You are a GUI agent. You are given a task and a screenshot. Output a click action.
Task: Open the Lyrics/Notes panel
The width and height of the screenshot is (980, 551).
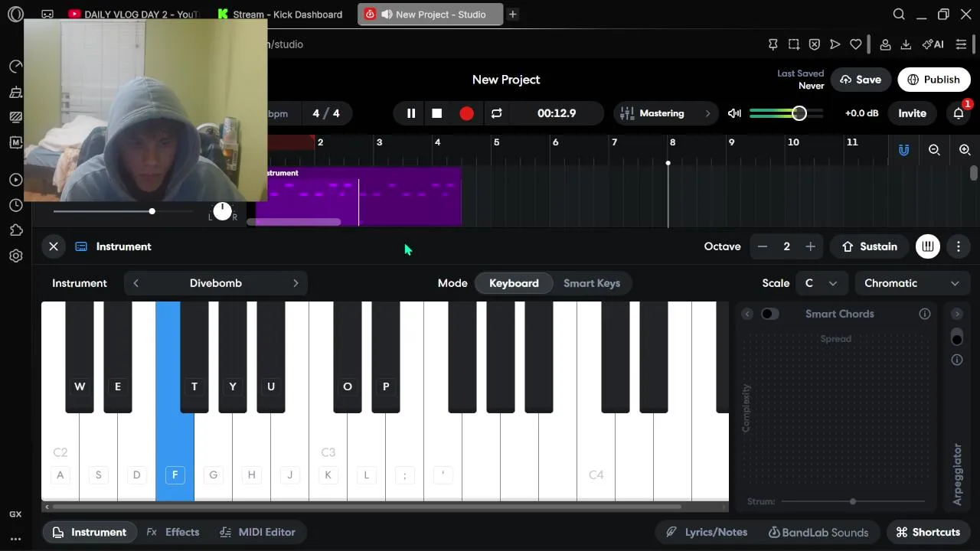[x=706, y=532]
